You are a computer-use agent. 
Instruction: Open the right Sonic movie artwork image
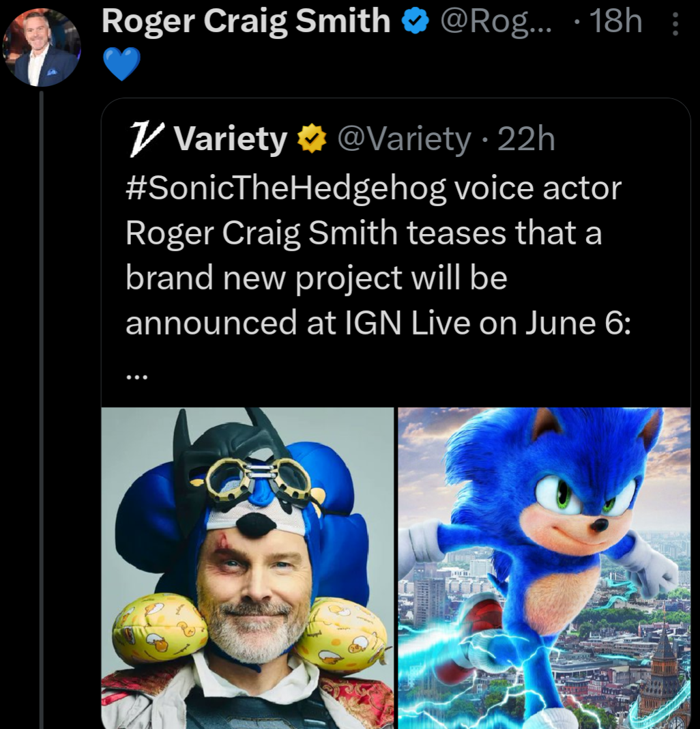tap(544, 567)
